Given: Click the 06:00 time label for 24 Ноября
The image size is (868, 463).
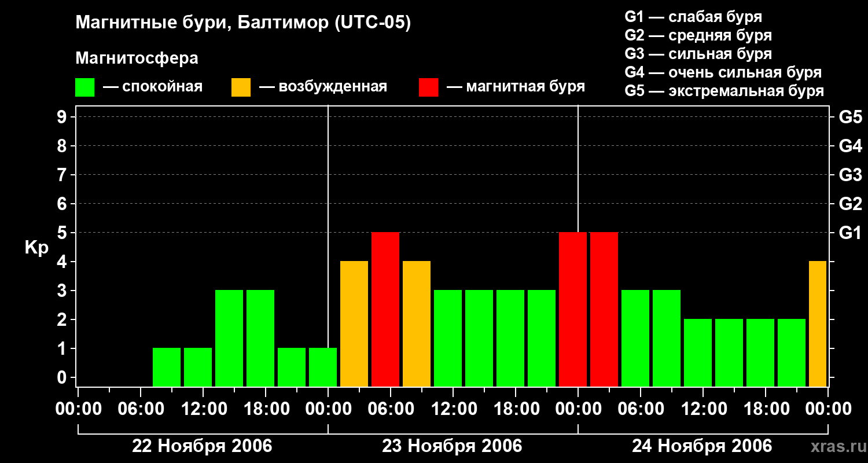Looking at the screenshot, I should [641, 409].
